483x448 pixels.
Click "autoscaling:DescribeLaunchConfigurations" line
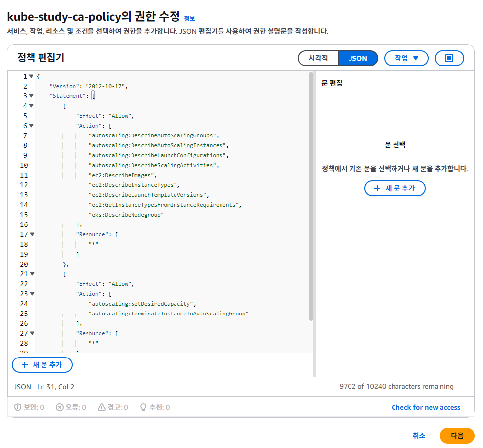(x=159, y=155)
